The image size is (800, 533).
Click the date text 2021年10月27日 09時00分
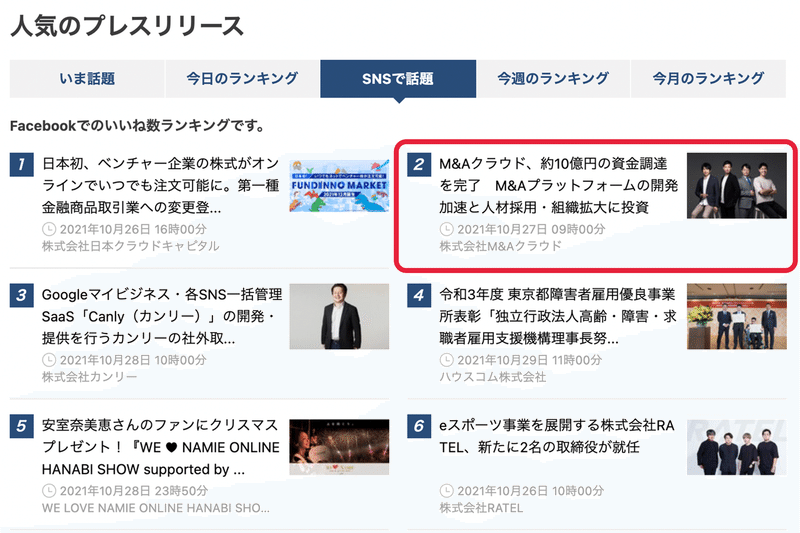tap(531, 229)
